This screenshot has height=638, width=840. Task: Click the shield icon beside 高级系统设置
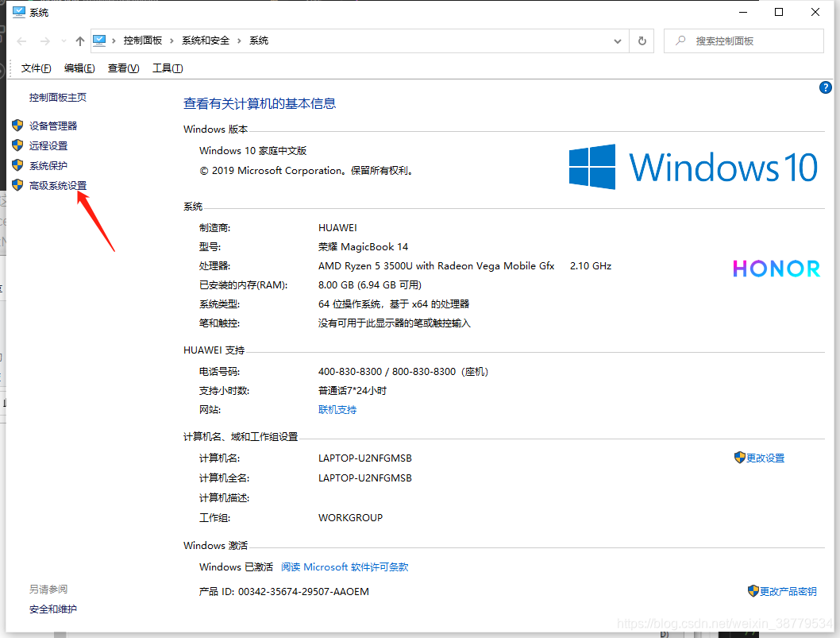point(17,185)
